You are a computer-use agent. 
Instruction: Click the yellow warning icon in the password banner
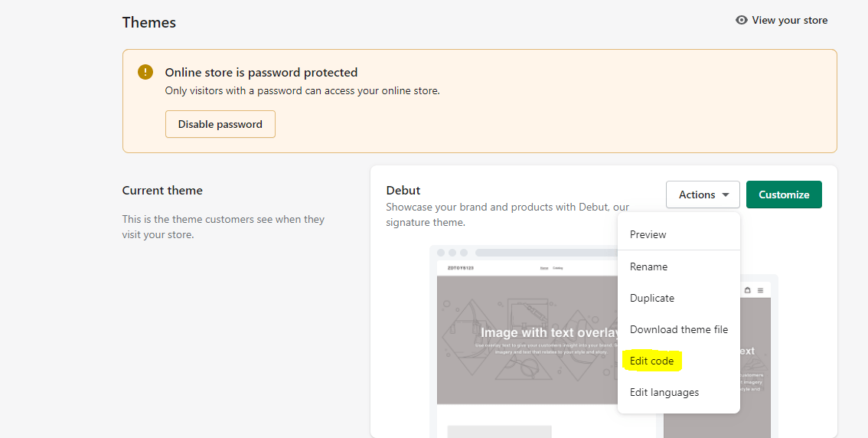(x=145, y=72)
